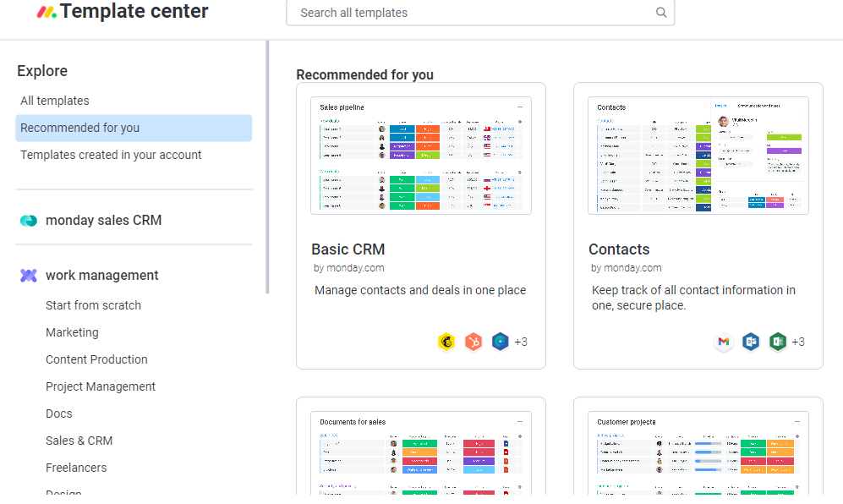Open the work management section
The height and width of the screenshot is (504, 843).
click(x=102, y=276)
